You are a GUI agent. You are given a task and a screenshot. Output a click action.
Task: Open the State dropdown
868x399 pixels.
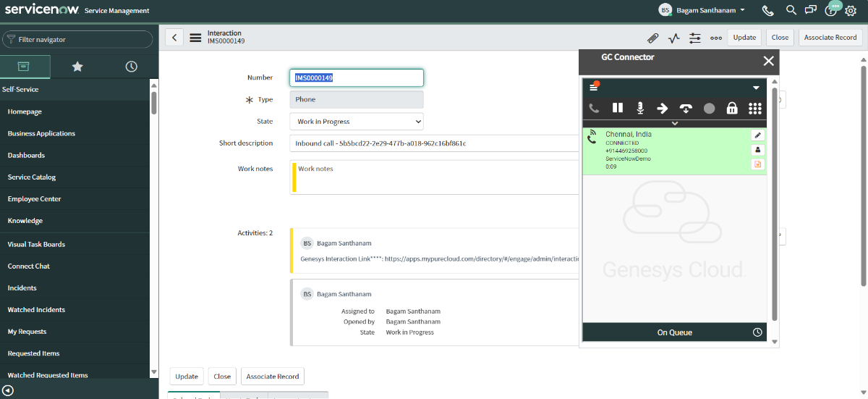point(357,122)
